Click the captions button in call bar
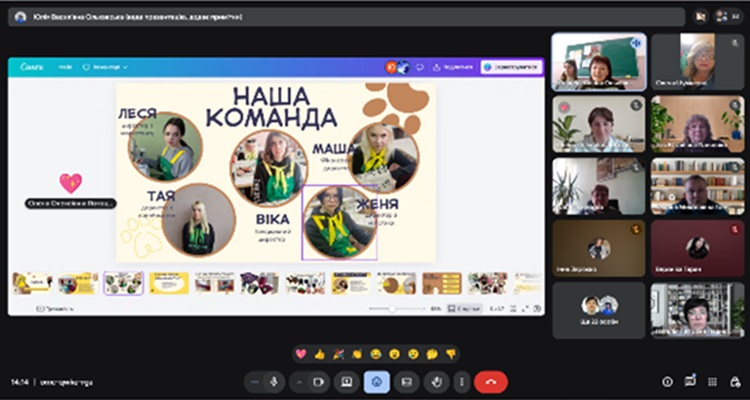This screenshot has height=400, width=750. (x=406, y=381)
